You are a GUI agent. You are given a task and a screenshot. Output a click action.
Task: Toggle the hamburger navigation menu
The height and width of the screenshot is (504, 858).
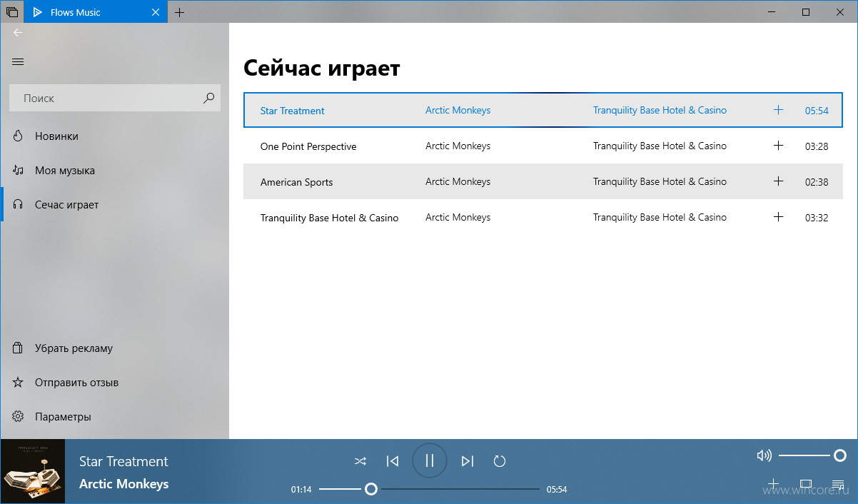click(x=18, y=62)
